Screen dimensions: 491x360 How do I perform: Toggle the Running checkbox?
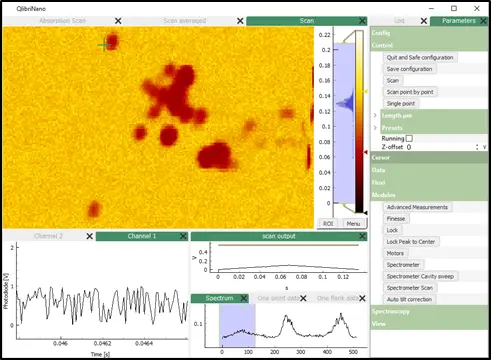409,138
